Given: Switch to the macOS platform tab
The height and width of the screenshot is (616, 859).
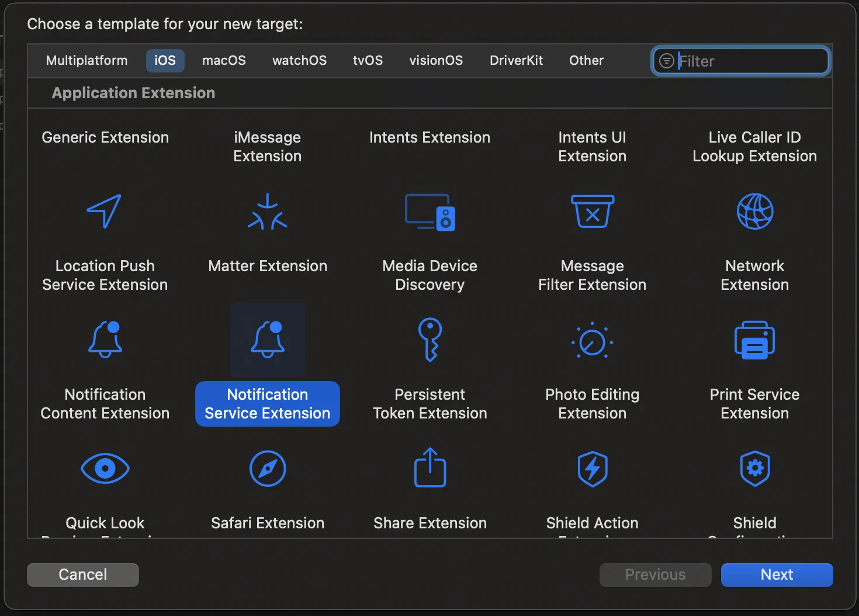Looking at the screenshot, I should coord(224,61).
